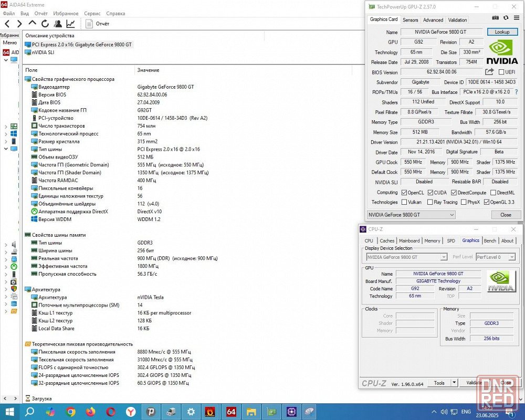This screenshot has width=525, height=420.
Task: Open Settings gear in the taskbar
Action: (191, 412)
